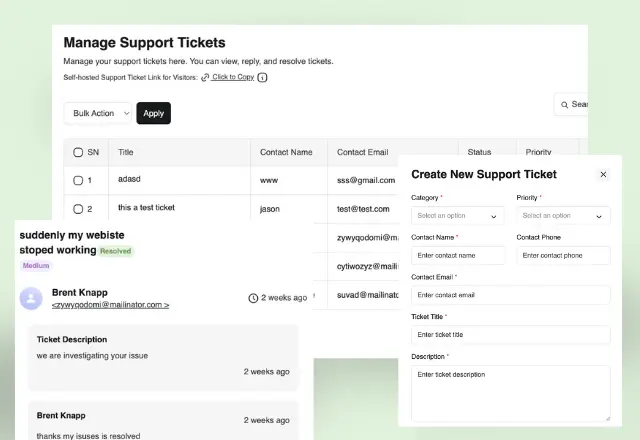Check the checkbox for ticket row 1

78,180
